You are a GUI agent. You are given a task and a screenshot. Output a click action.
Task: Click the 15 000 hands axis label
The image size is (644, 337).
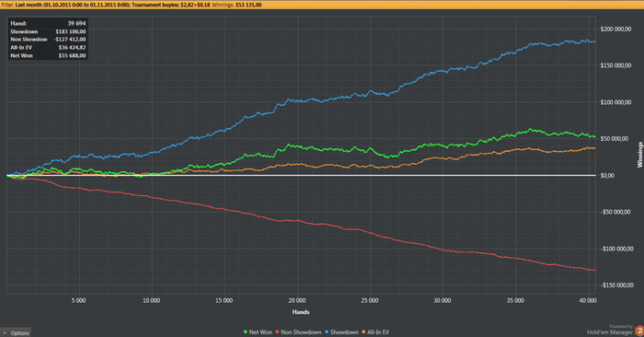point(224,301)
